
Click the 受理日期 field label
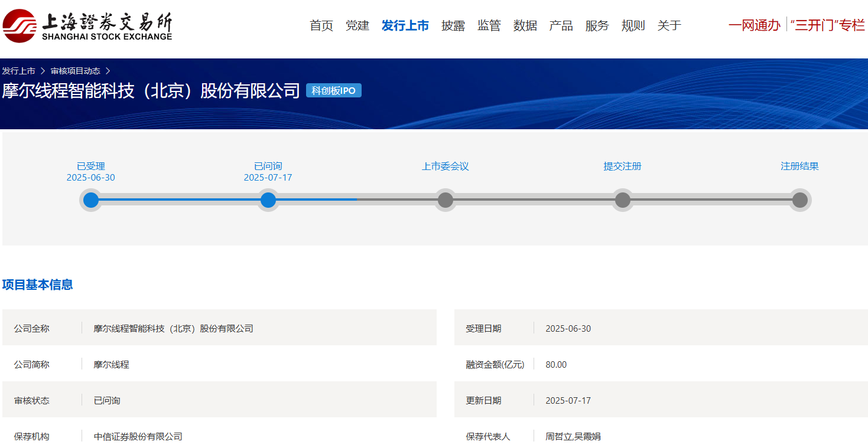pyautogui.click(x=483, y=329)
